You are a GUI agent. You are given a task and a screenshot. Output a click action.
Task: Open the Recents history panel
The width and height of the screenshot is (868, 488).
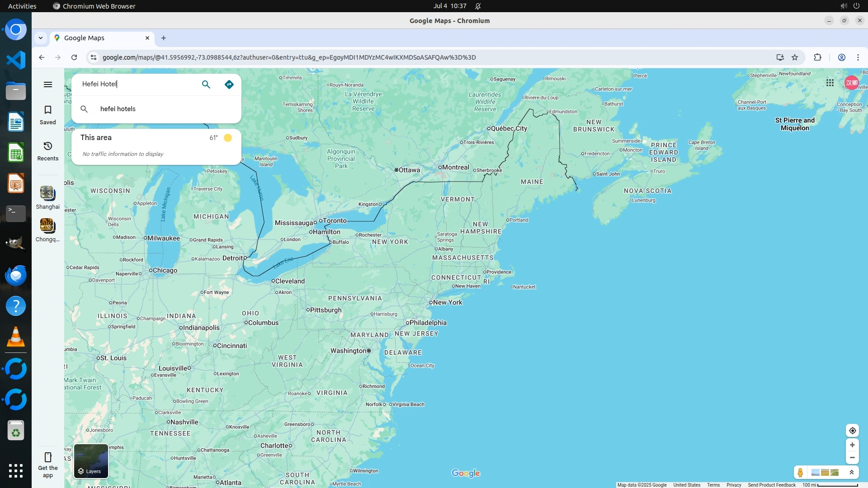click(47, 151)
